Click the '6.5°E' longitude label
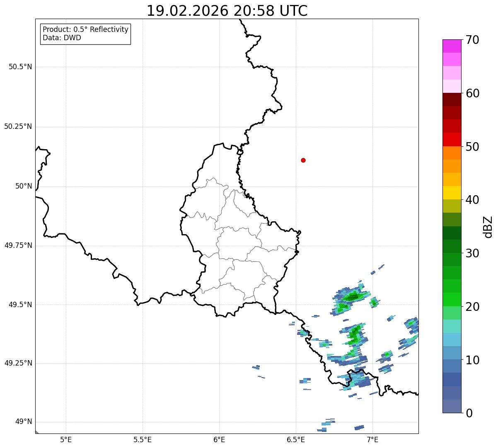 [x=296, y=440]
